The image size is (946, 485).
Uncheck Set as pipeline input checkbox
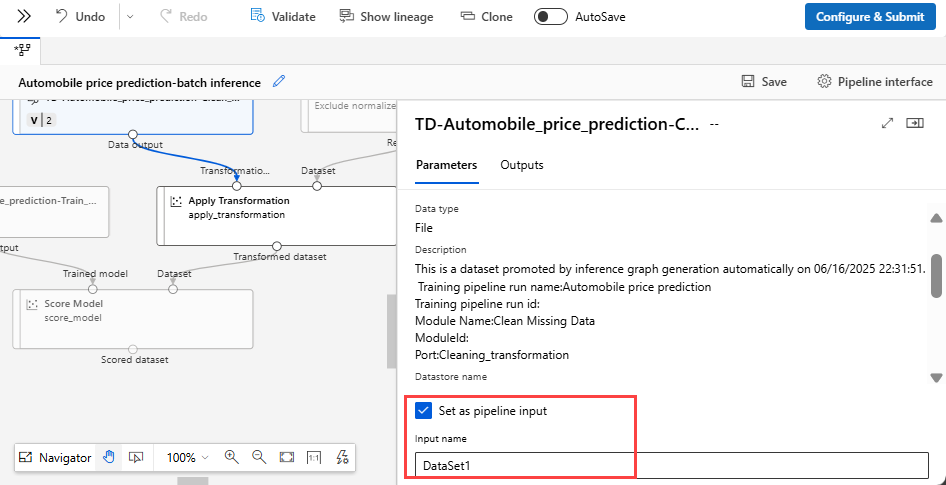pyautogui.click(x=423, y=410)
